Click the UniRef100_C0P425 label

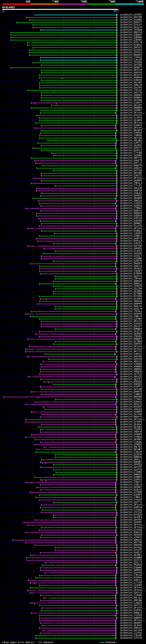coord(131,60)
